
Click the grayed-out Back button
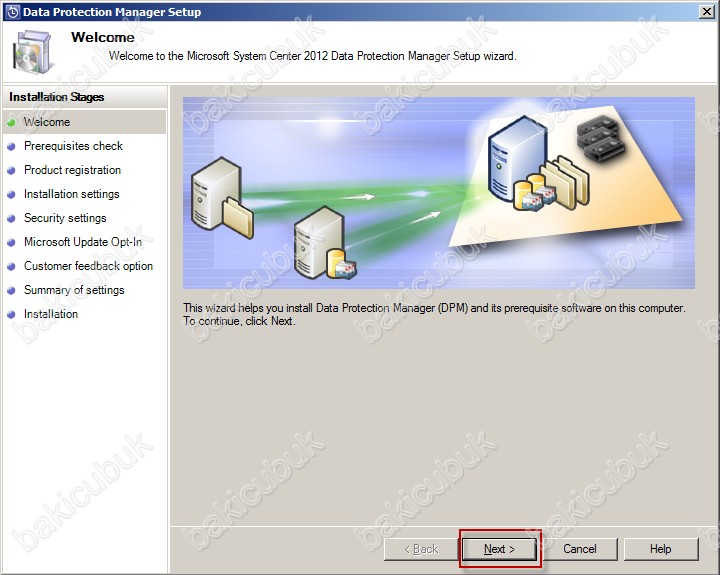coord(421,548)
